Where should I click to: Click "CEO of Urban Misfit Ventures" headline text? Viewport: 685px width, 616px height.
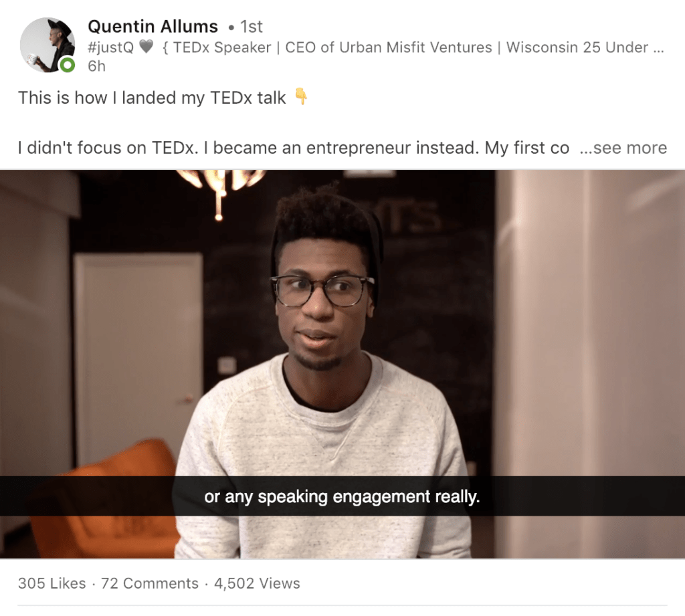point(389,47)
